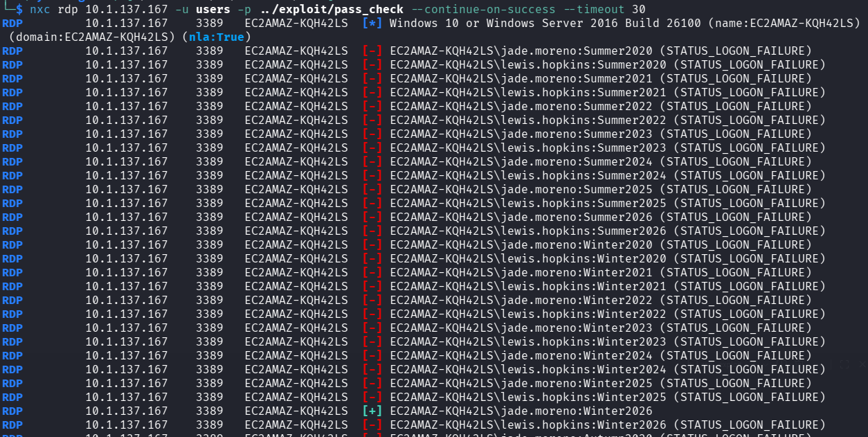Click 'jade.moreno:Winter2025' credential text

[577, 384]
